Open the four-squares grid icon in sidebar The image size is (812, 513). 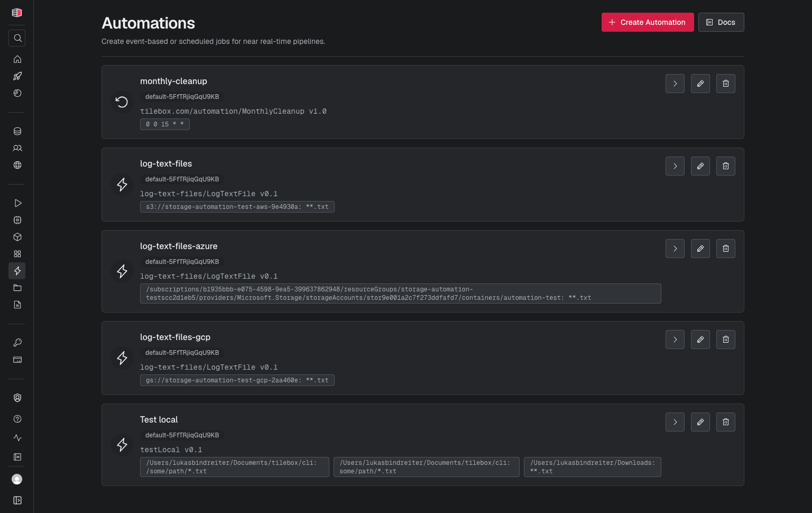click(17, 254)
